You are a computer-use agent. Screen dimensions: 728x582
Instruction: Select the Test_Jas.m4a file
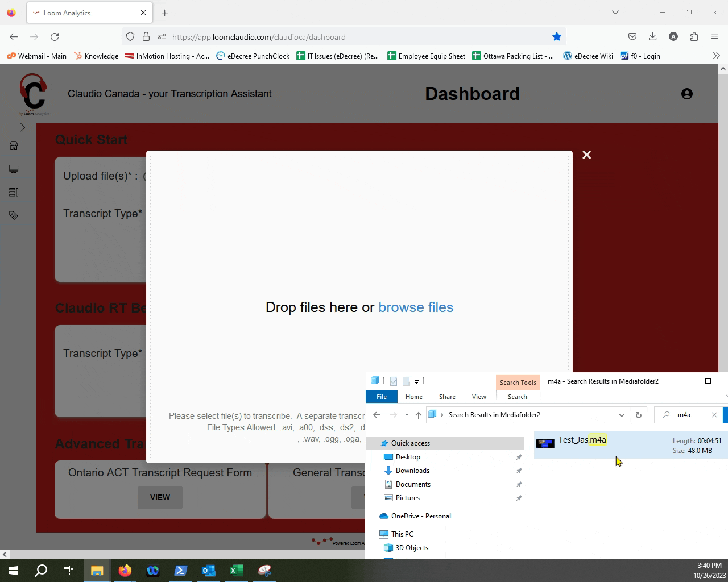coord(631,444)
